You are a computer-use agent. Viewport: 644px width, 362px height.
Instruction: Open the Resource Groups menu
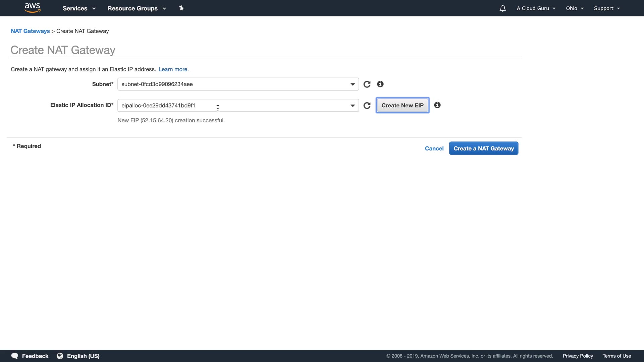click(137, 8)
